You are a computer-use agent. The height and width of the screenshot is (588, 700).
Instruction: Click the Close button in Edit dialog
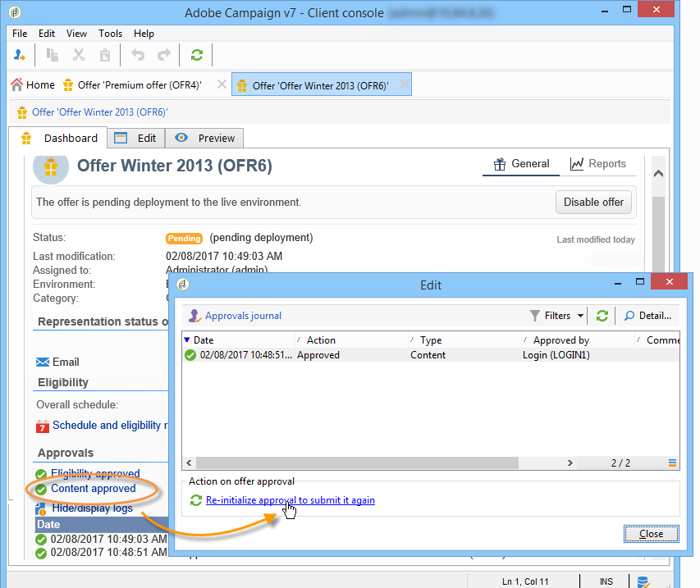pos(652,534)
